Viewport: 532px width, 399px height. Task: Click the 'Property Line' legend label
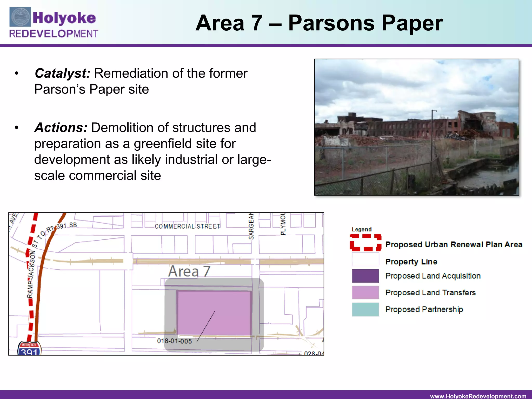(411, 262)
